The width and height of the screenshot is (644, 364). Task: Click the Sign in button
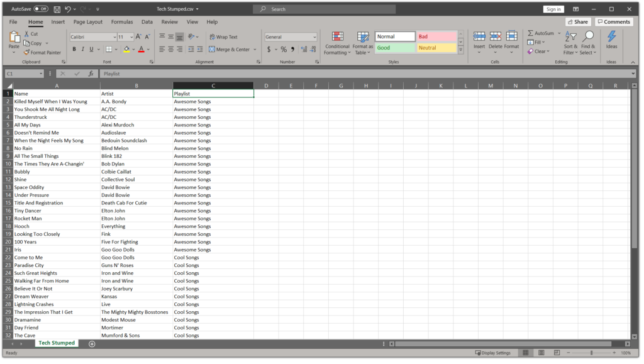click(x=553, y=9)
